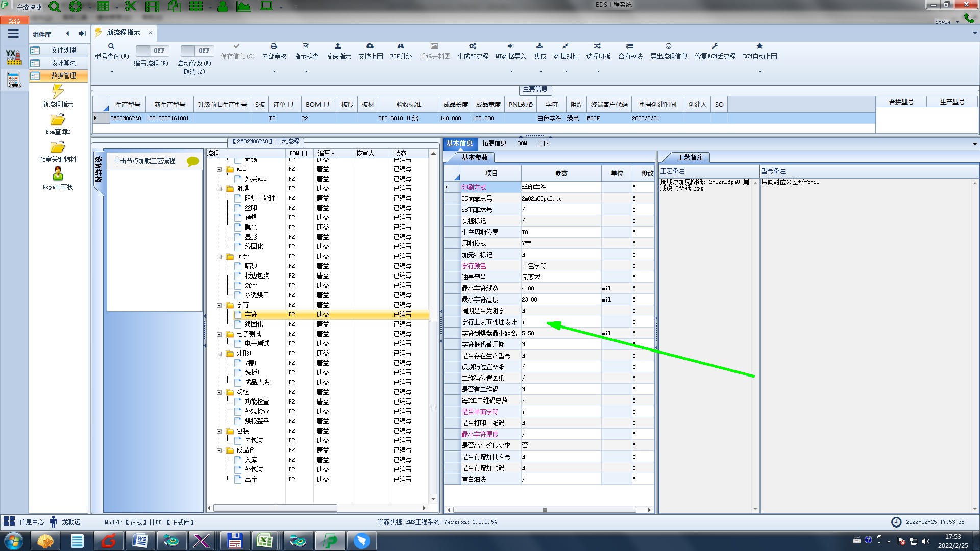Toggle the 启动修改 OFF switch
Image resolution: width=980 pixels, height=551 pixels.
tap(197, 51)
